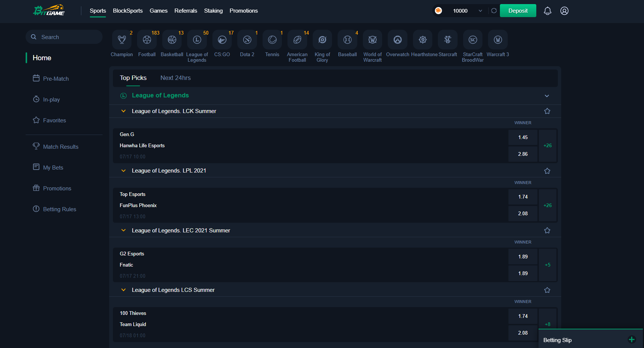Open the Sports menu
Viewport: 644px width, 348px height.
[x=98, y=11]
